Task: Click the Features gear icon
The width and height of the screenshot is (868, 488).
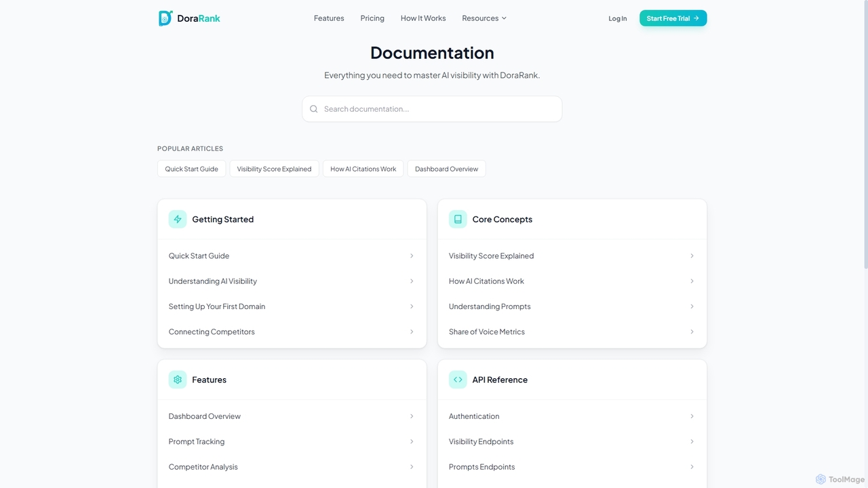Action: [x=178, y=380]
